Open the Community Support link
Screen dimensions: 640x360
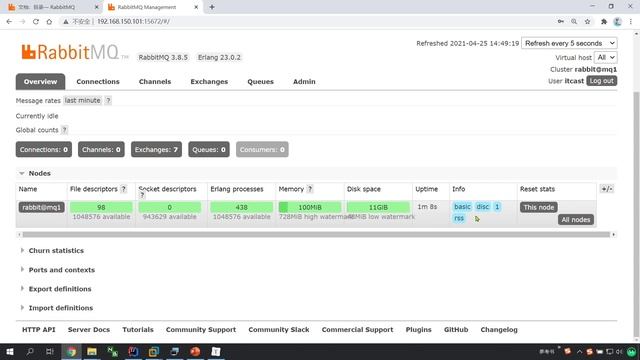[201, 330]
